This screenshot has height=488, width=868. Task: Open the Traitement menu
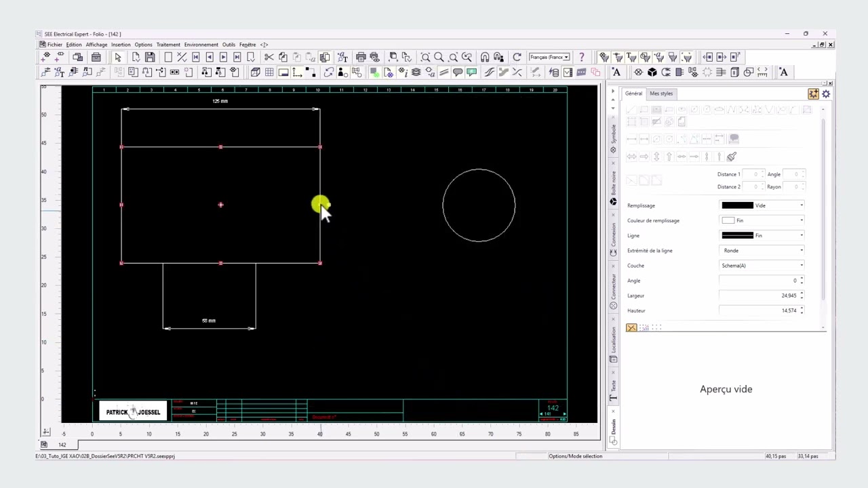click(x=167, y=45)
